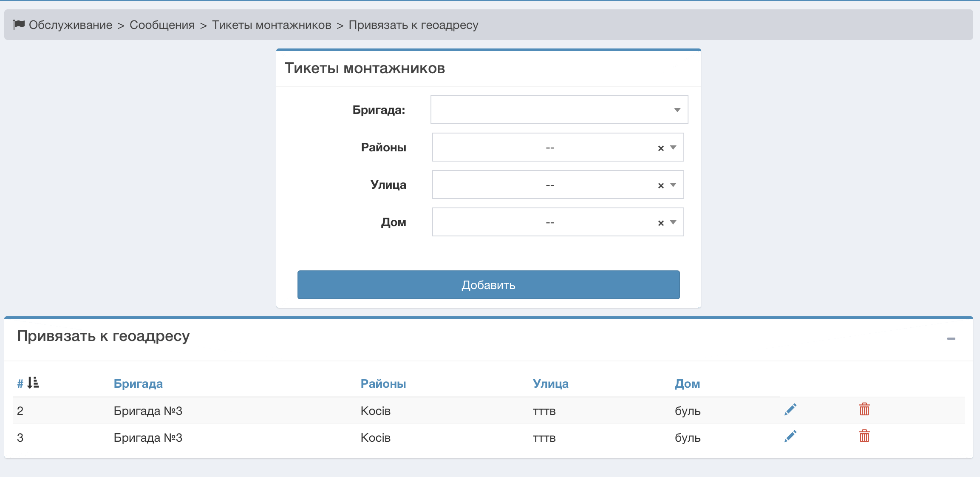Delete row 3 with trash icon
Viewport: 980px width, 477px height.
tap(864, 436)
